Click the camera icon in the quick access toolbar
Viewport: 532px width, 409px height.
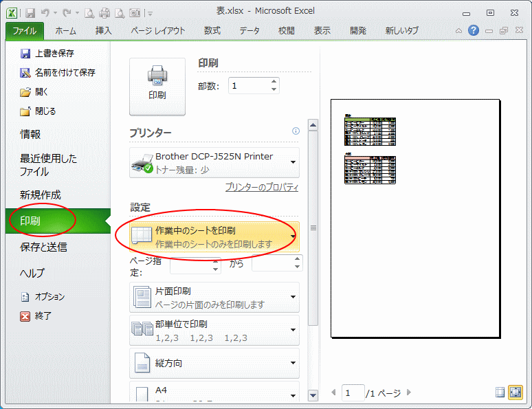click(134, 13)
